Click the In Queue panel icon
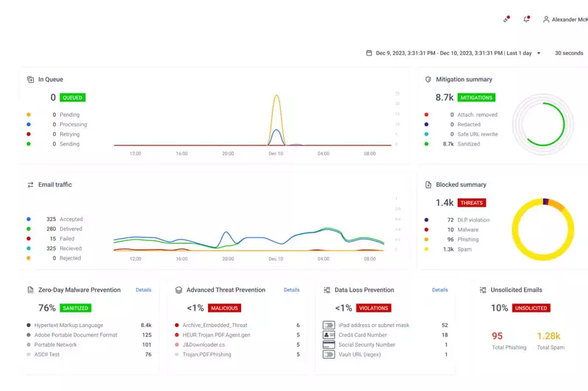Viewport: 588px width, 391px height. tap(31, 79)
